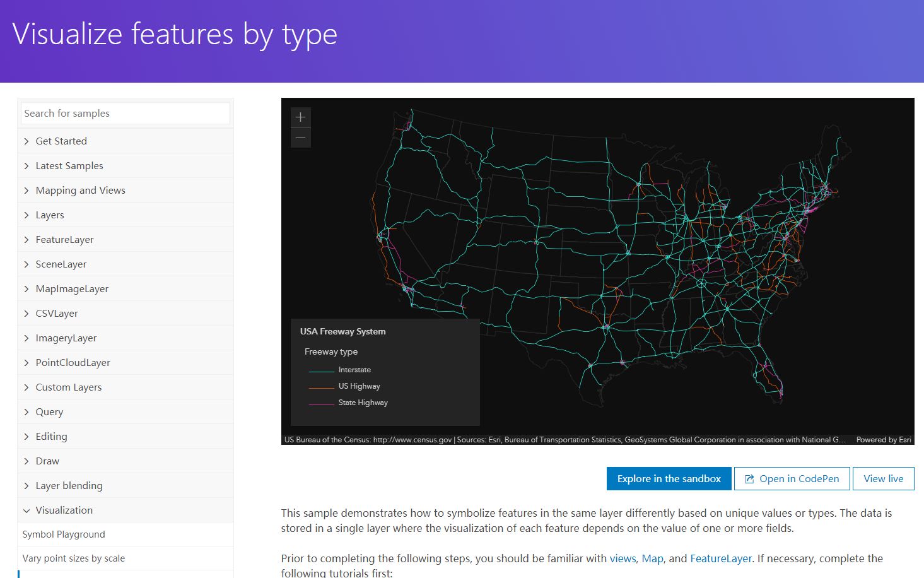This screenshot has height=578, width=924.
Task: Open the Symbol Playground sample
Action: pyautogui.click(x=63, y=534)
